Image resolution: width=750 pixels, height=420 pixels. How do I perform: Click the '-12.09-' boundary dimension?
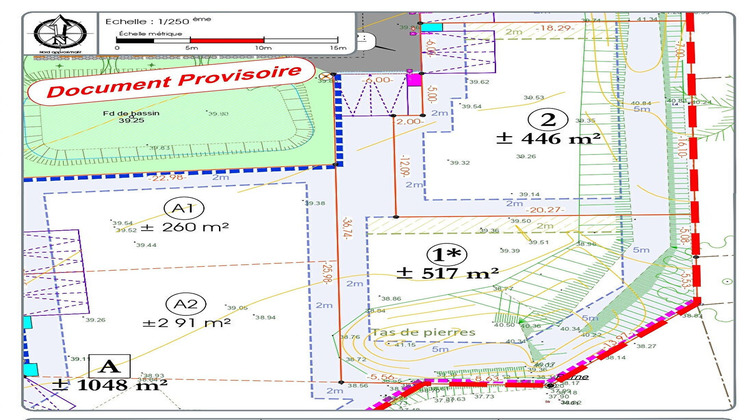tap(405, 166)
